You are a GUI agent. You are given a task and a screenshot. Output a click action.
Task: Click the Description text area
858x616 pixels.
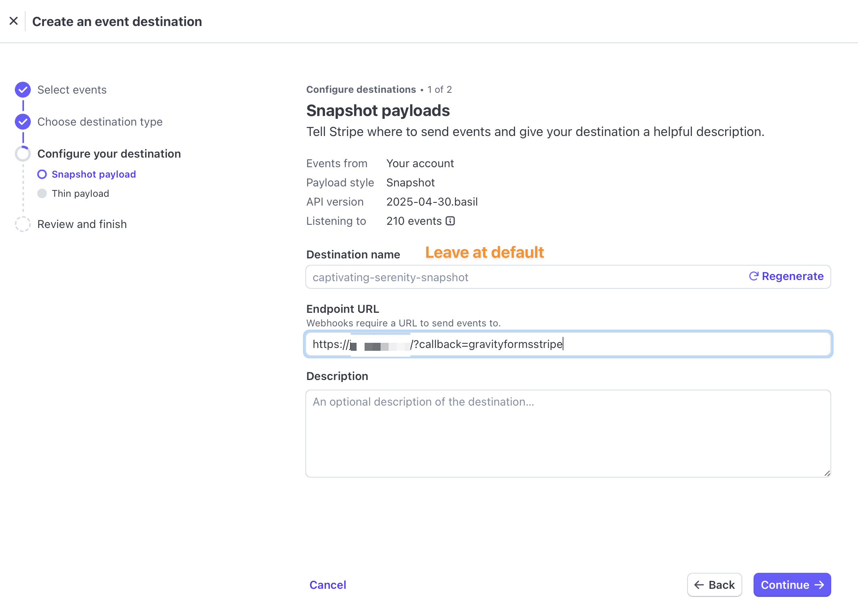pos(568,434)
